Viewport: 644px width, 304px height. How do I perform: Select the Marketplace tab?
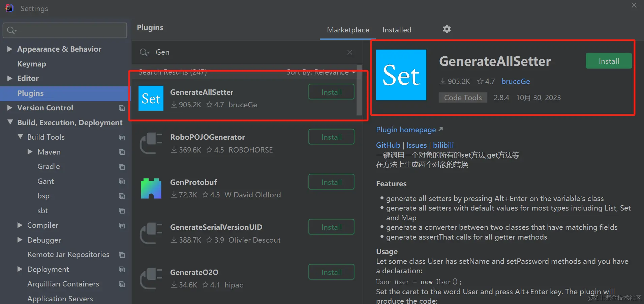pos(348,30)
